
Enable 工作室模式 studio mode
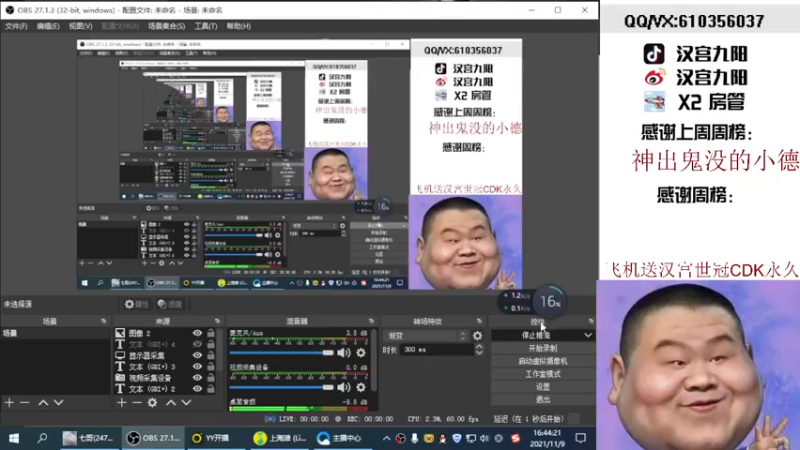pyautogui.click(x=543, y=374)
